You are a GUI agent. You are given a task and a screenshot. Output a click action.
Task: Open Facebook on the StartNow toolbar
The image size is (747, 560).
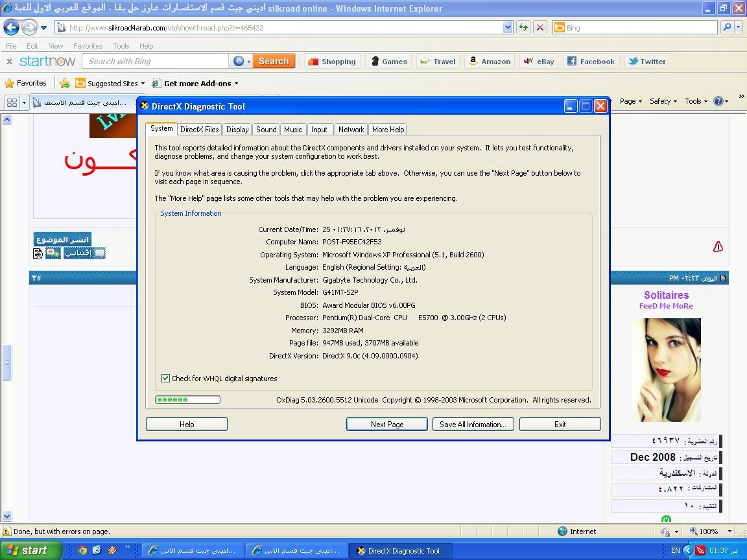point(591,62)
